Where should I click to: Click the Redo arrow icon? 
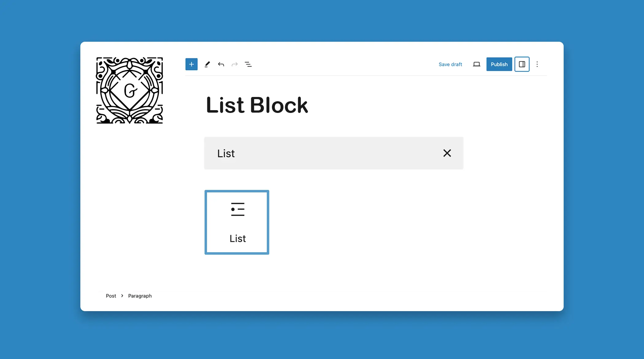pyautogui.click(x=235, y=64)
